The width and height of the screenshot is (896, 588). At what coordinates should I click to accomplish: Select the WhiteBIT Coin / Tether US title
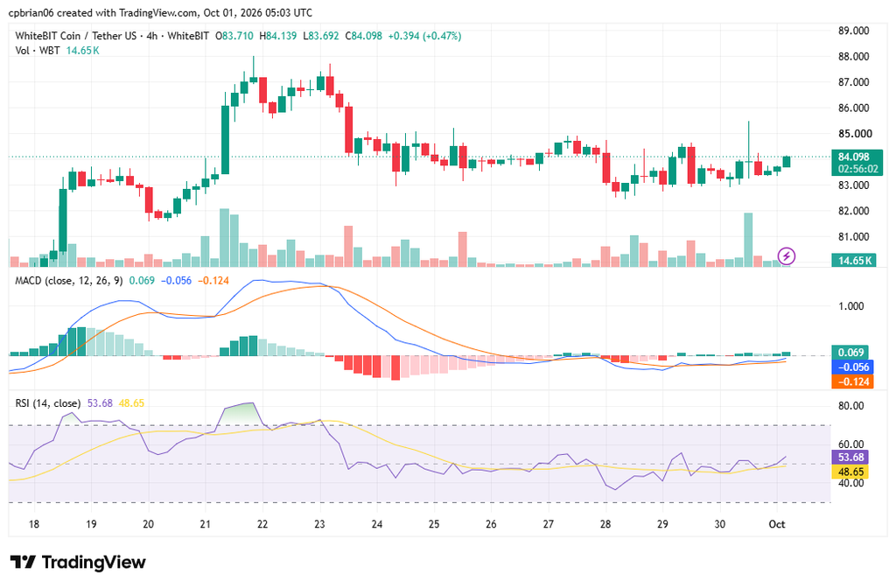coord(76,36)
